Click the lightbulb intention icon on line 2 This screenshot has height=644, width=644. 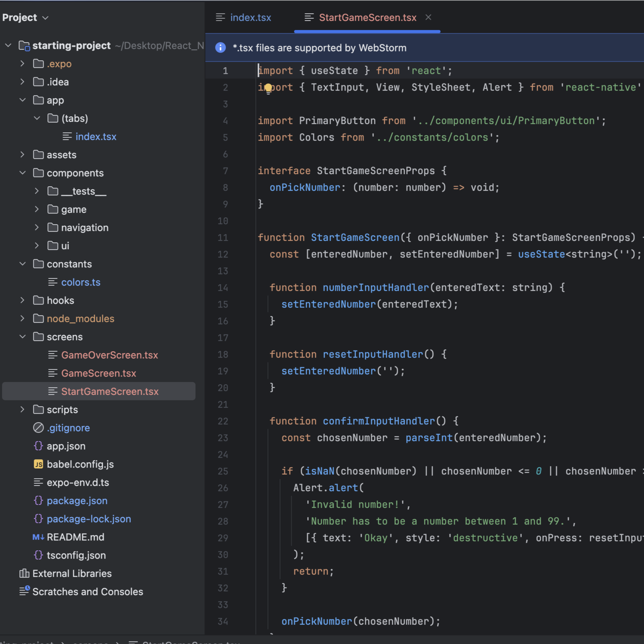268,88
